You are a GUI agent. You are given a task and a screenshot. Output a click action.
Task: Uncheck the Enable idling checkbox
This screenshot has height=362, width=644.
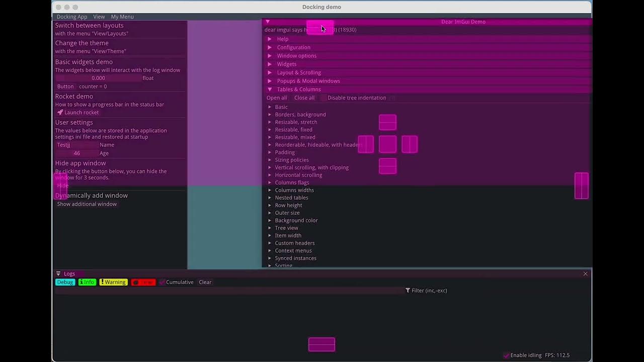click(506, 355)
